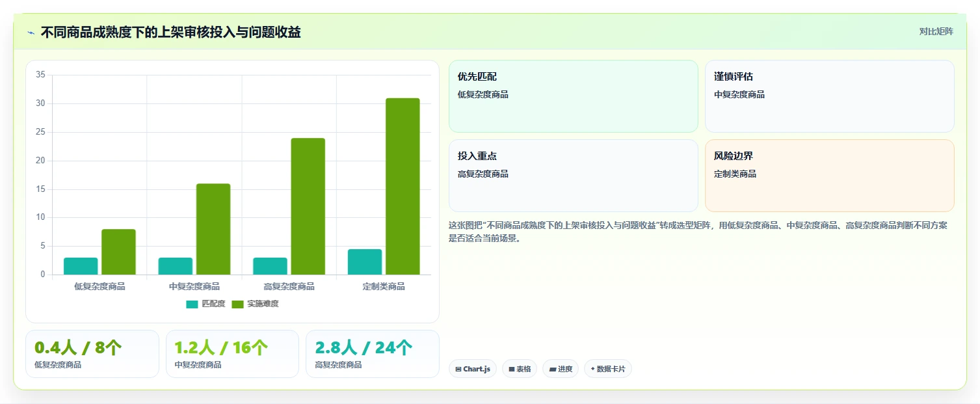Click the teal 匹配度 bar for 高复杂度商品
The height and width of the screenshot is (404, 980).
[270, 266]
